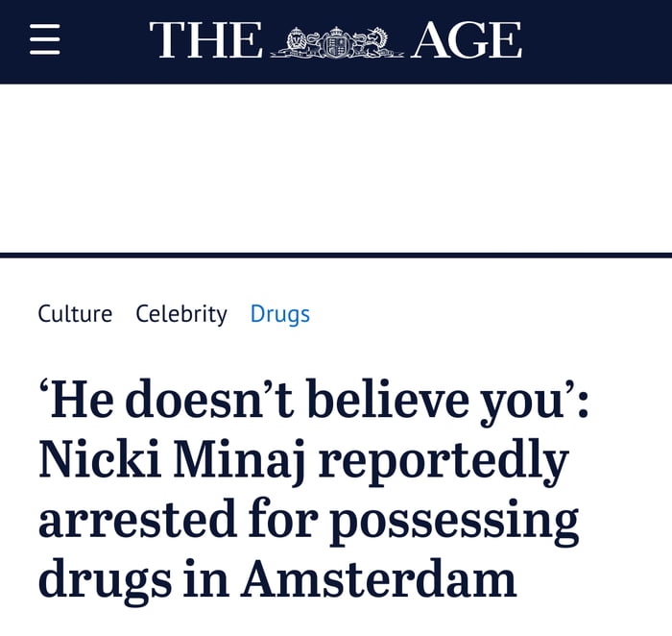Click the word THE in the masthead

click(x=205, y=41)
